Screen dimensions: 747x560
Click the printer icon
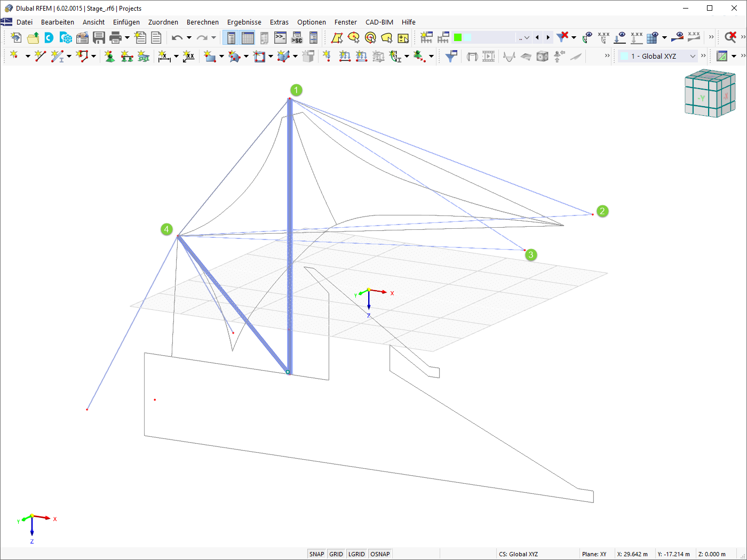(x=115, y=38)
